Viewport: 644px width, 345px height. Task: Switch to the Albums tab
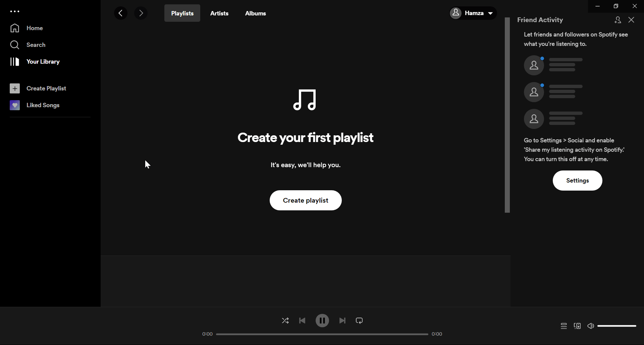coord(256,13)
